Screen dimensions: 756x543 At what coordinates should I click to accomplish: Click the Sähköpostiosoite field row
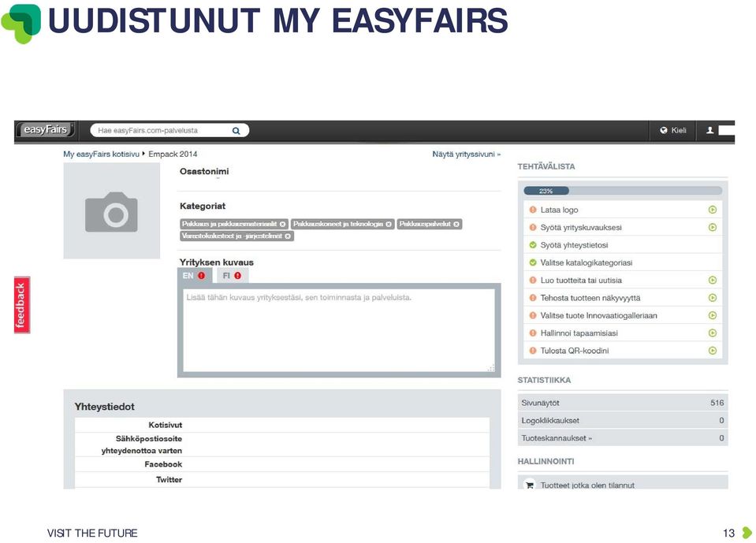282,444
